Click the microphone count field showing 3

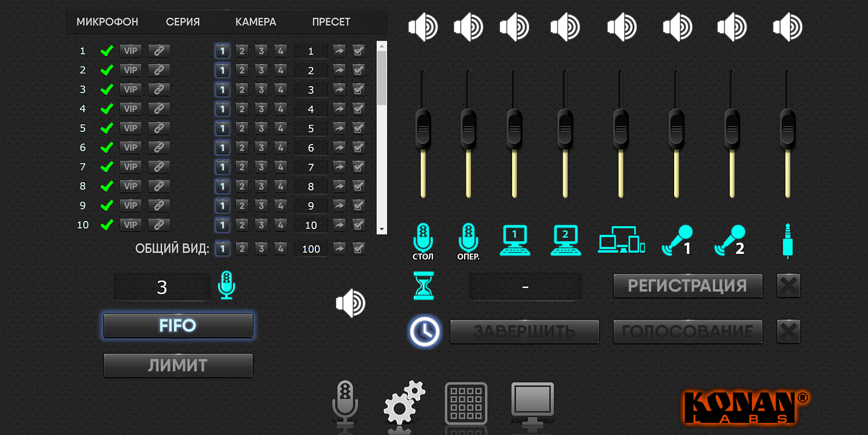pos(162,287)
